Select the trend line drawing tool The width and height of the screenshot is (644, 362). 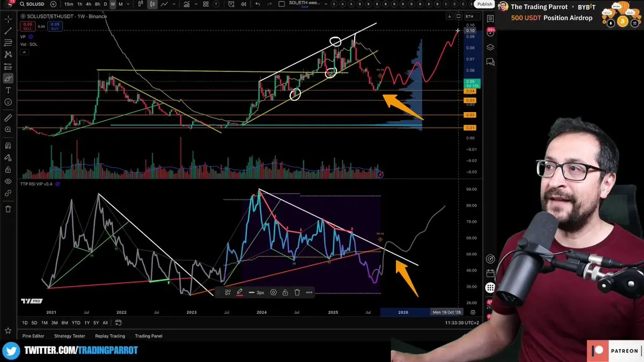click(x=8, y=31)
